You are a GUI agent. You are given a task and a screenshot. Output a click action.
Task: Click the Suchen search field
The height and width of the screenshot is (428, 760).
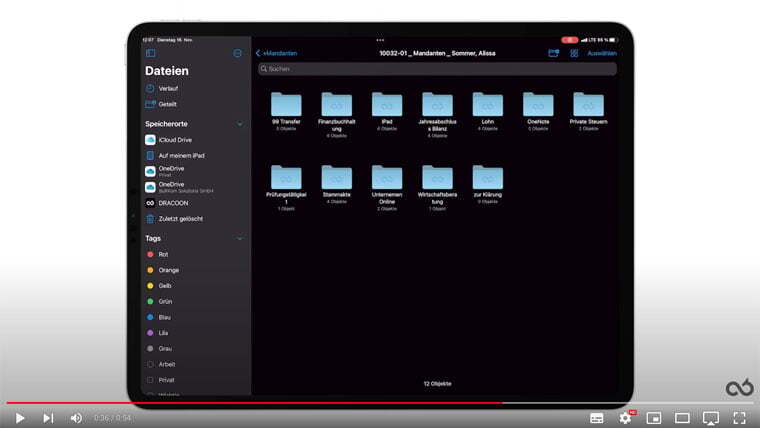click(437, 69)
